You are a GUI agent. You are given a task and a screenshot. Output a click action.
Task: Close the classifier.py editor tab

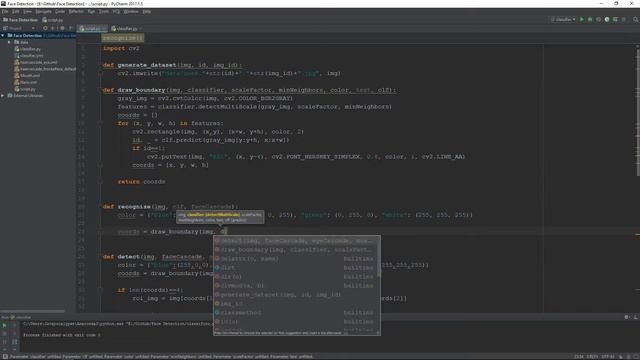tap(140, 29)
